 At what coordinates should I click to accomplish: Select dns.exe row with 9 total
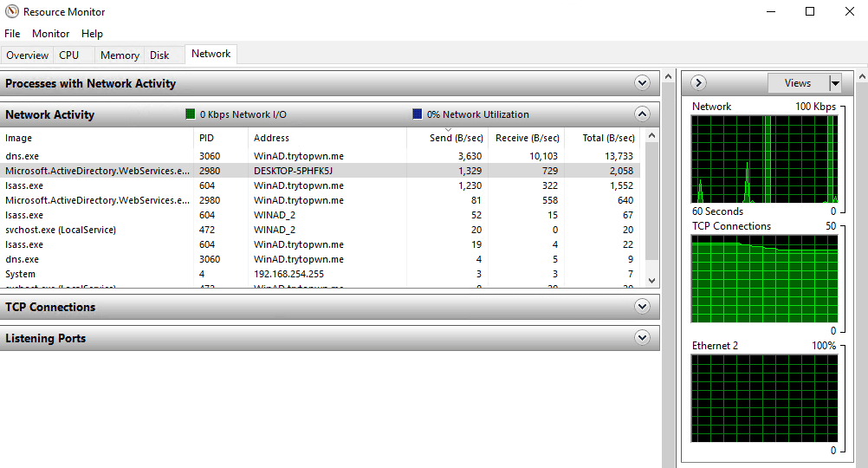(x=320, y=259)
